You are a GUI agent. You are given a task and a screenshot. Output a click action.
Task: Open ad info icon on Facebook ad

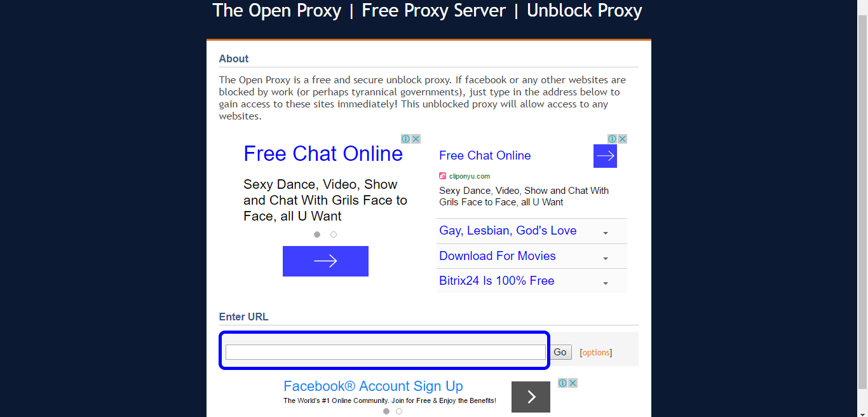562,383
